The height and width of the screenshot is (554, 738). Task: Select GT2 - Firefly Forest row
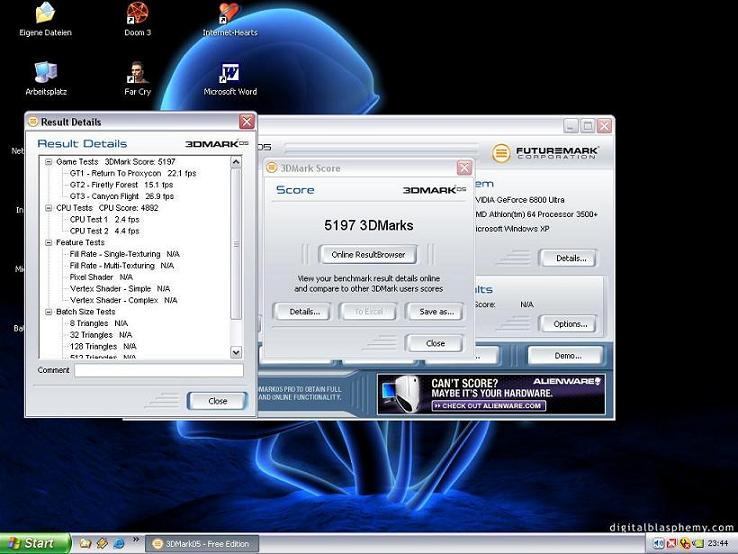click(121, 185)
